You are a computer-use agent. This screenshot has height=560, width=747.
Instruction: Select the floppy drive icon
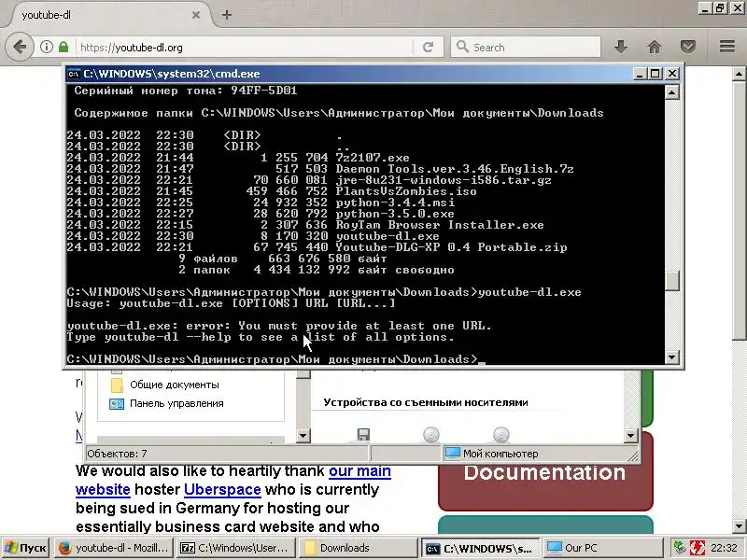click(363, 435)
